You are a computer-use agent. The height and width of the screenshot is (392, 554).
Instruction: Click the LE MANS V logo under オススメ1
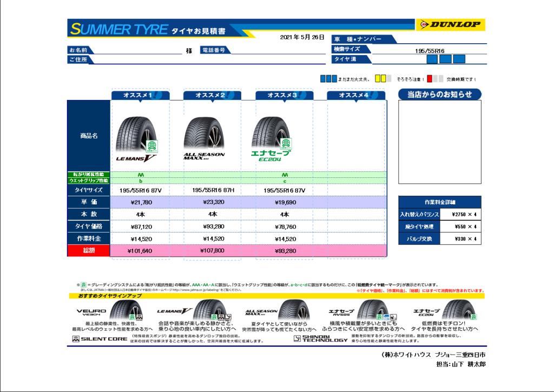click(136, 158)
